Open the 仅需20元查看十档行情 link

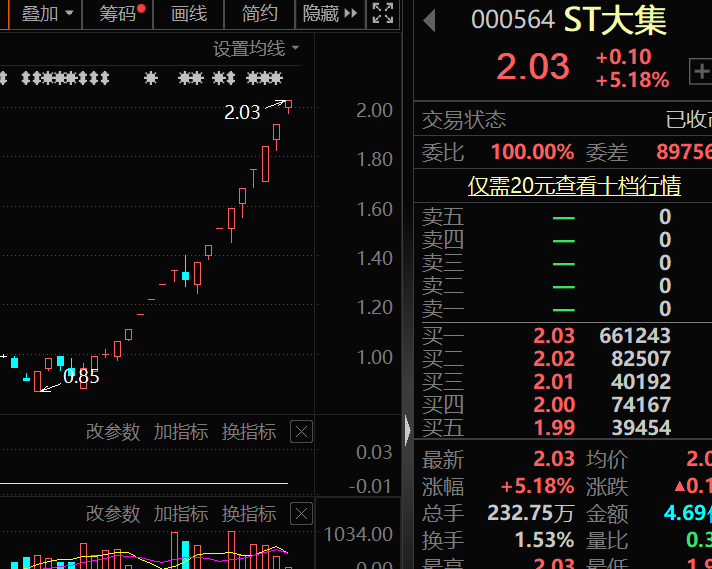pos(574,186)
